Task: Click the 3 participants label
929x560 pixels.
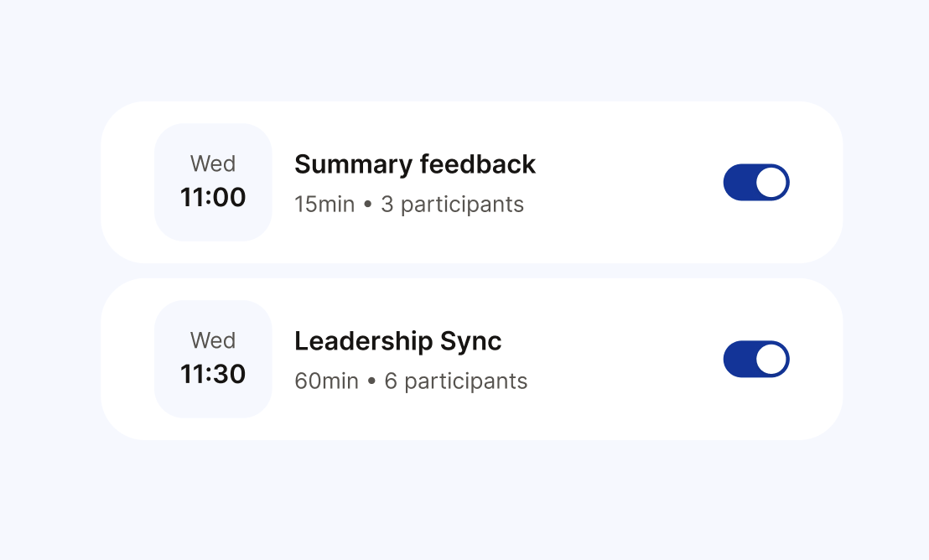Action: click(452, 204)
